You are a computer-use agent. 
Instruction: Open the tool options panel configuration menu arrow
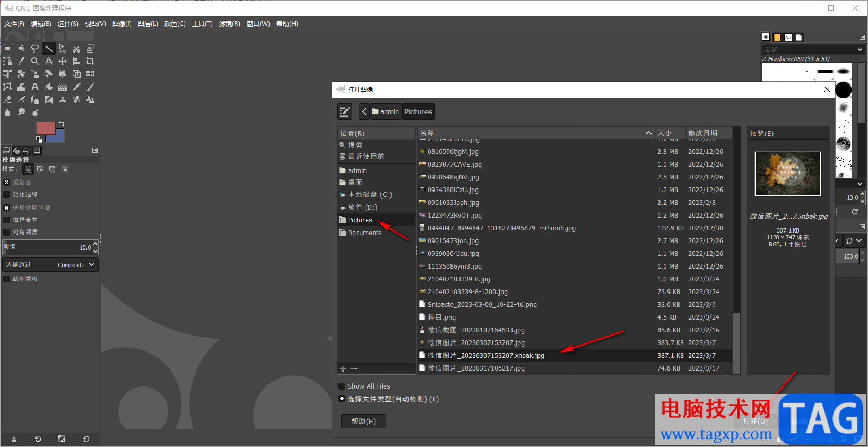click(x=95, y=150)
